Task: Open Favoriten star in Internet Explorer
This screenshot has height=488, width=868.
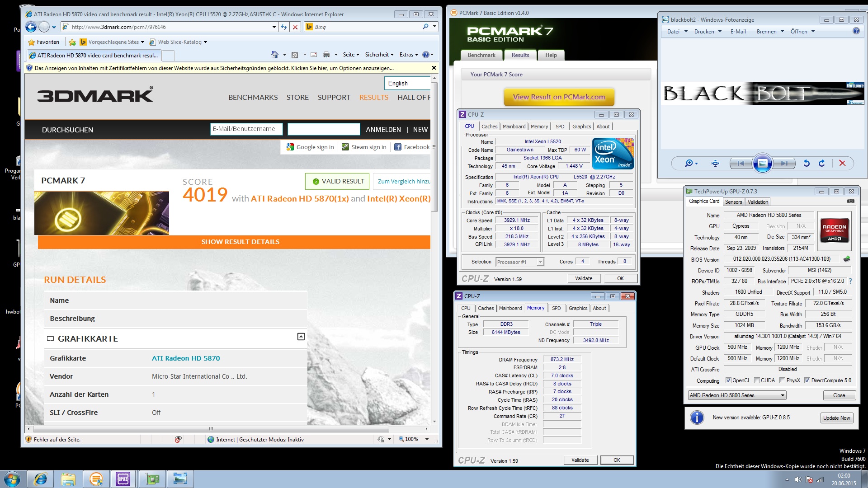Action: point(43,42)
